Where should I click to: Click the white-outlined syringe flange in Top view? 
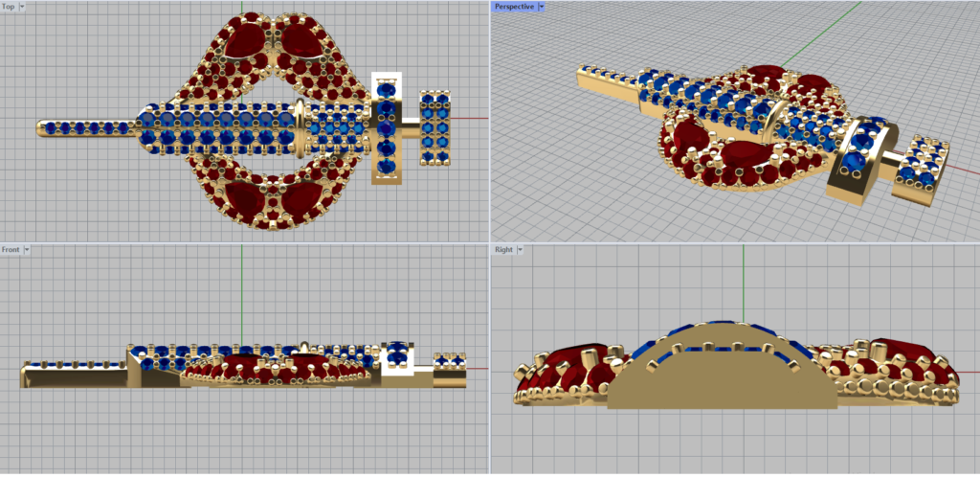[386, 127]
